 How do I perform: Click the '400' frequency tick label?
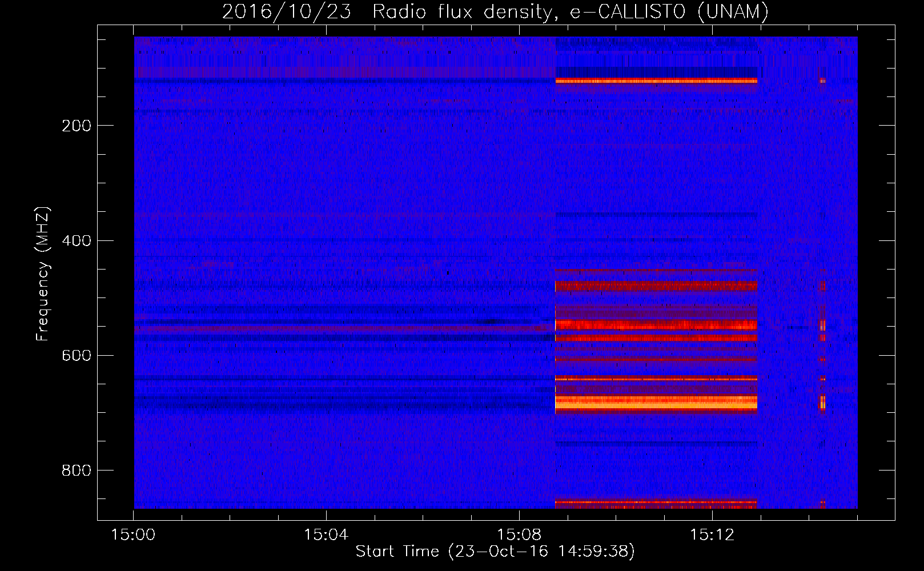pos(77,241)
